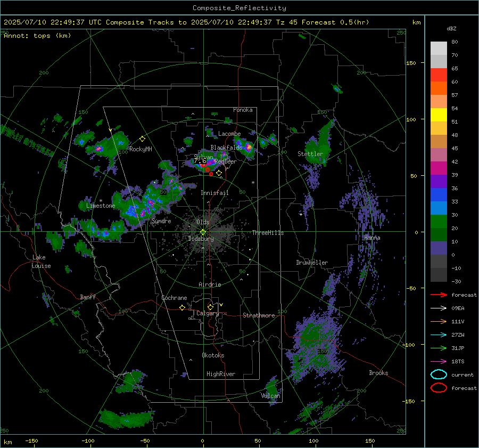Click the Blackfalds city label
The width and height of the screenshot is (479, 448).
click(226, 148)
